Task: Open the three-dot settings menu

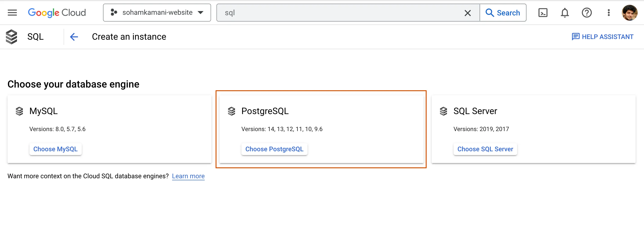Action: (608, 13)
